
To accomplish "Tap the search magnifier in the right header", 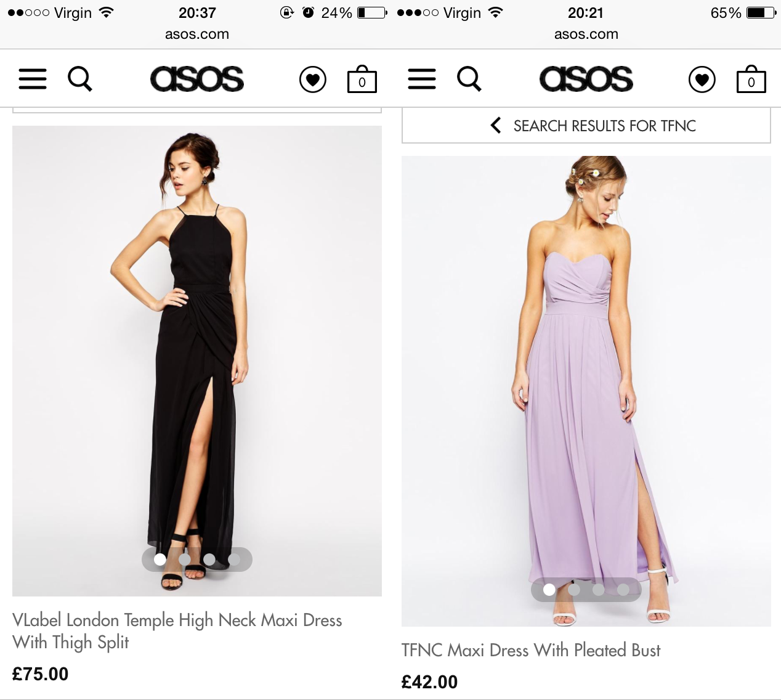I will (x=469, y=79).
